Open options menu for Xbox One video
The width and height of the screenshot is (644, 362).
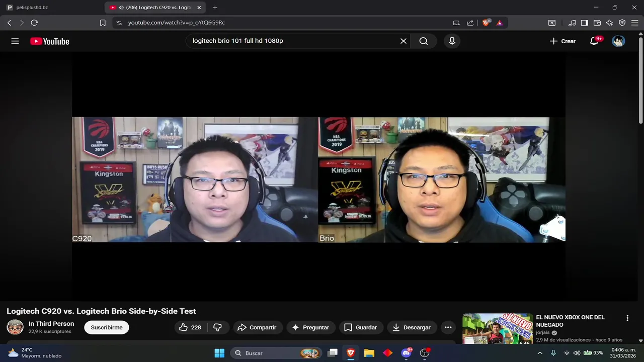pos(627,318)
